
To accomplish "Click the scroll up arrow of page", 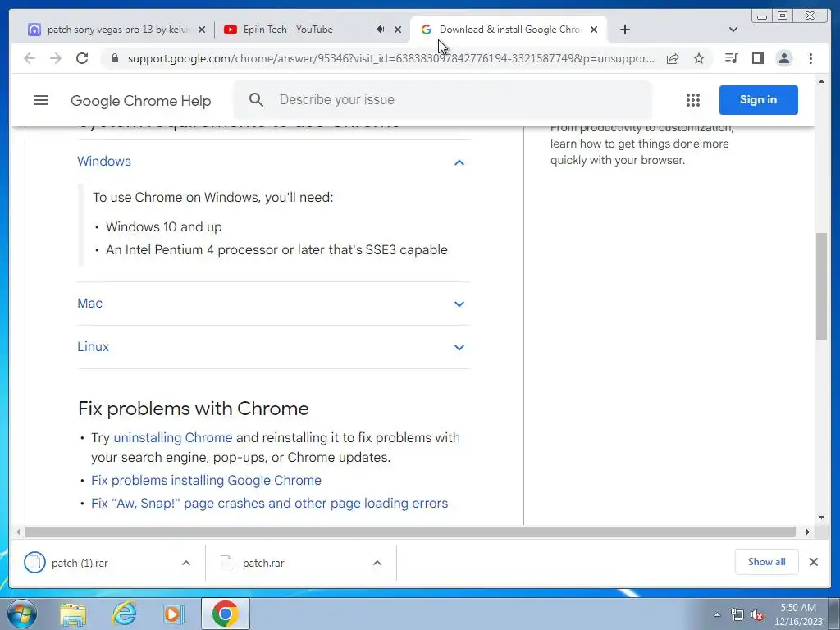I will pos(821,81).
